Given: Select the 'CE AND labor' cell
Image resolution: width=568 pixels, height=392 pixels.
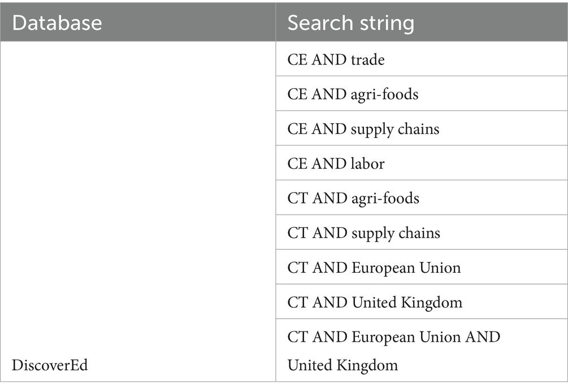Looking at the screenshot, I should [422, 163].
